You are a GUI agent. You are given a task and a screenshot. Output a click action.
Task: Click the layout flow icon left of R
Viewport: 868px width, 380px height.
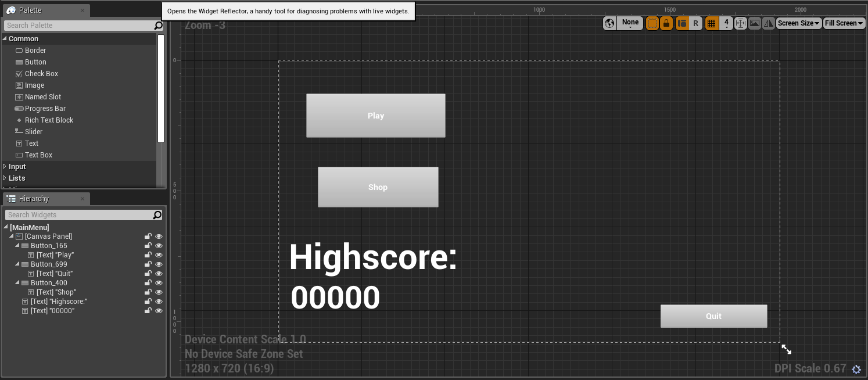click(682, 23)
